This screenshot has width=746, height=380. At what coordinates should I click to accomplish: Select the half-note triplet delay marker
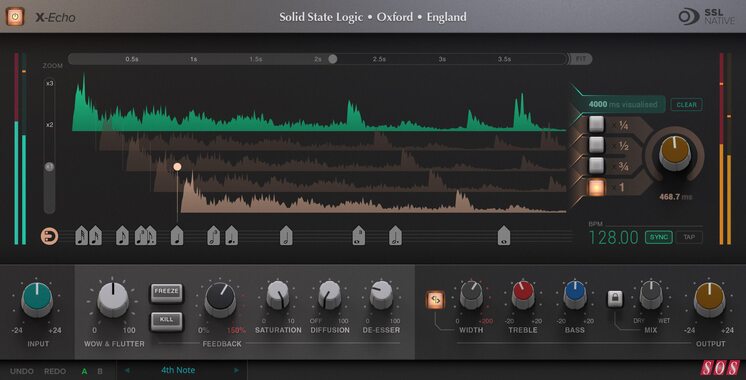pos(214,235)
